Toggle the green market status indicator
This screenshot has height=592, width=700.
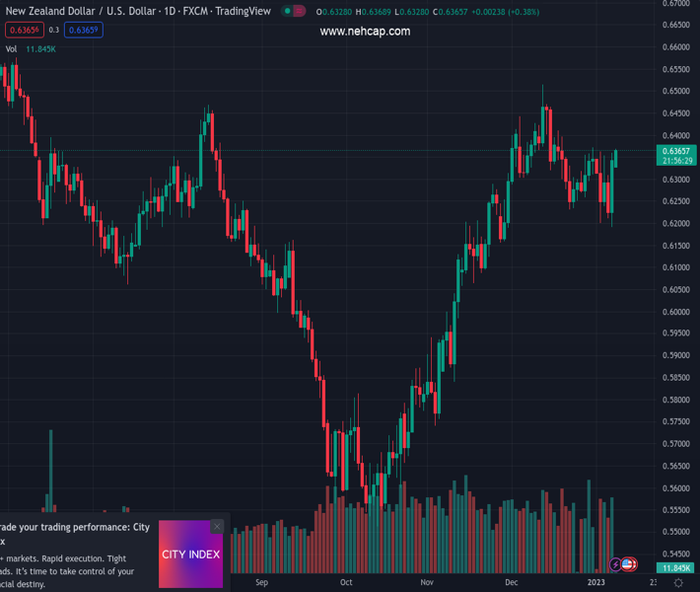(x=287, y=11)
